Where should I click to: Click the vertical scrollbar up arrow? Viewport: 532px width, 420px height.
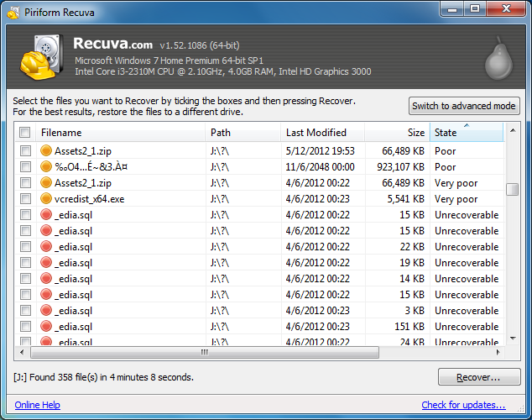[513, 130]
